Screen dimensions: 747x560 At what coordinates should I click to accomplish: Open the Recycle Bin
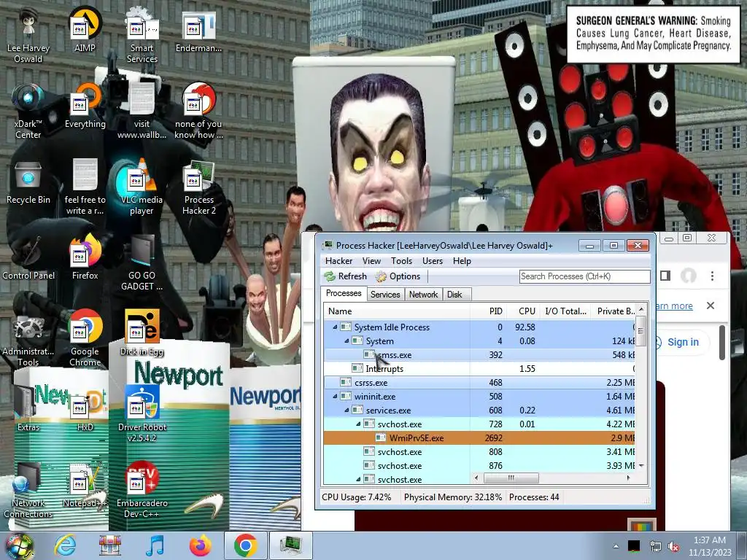tap(28, 182)
